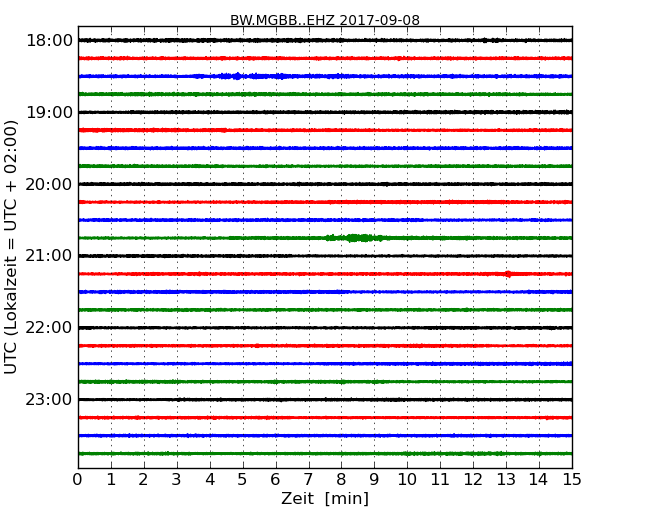Click x-axis tick label 13
Screen dimensions: 650x520
506,479
